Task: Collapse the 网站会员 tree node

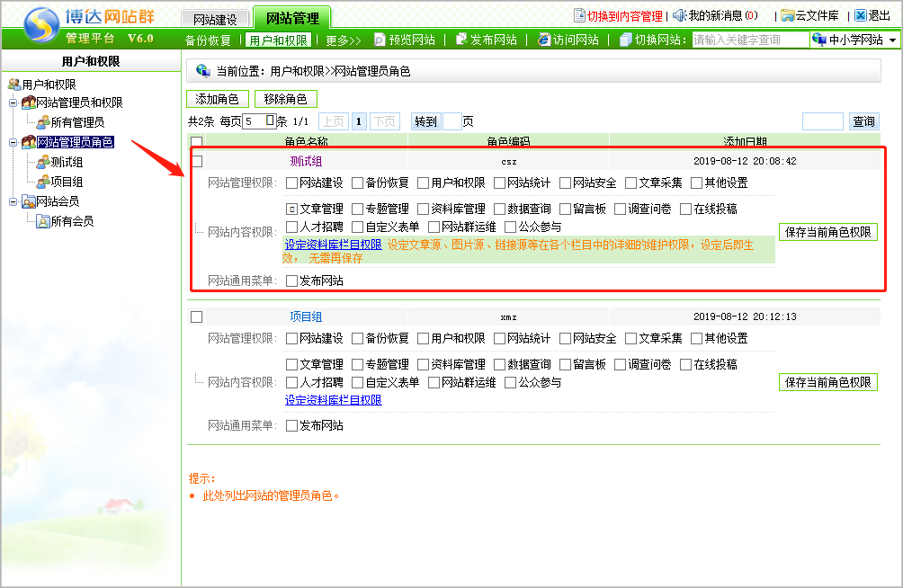Action: [13, 201]
